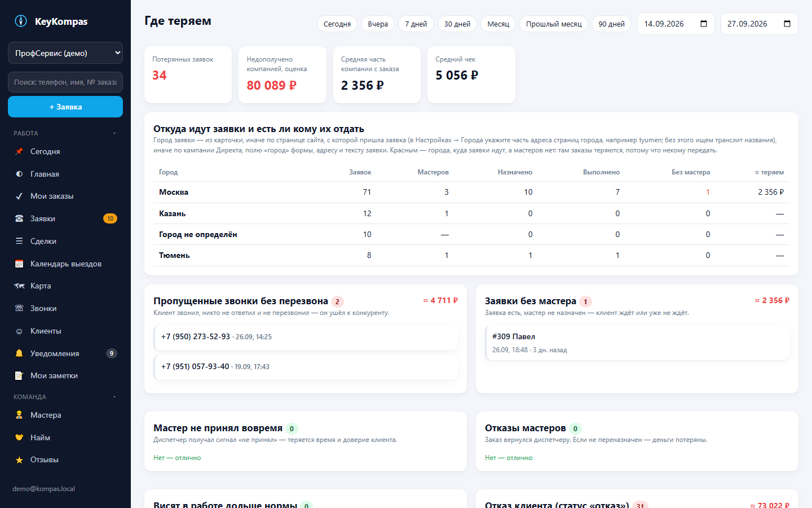Click the calendar icon beside Календарь выездов
Screen dimensions: 812x508
[x=19, y=264]
